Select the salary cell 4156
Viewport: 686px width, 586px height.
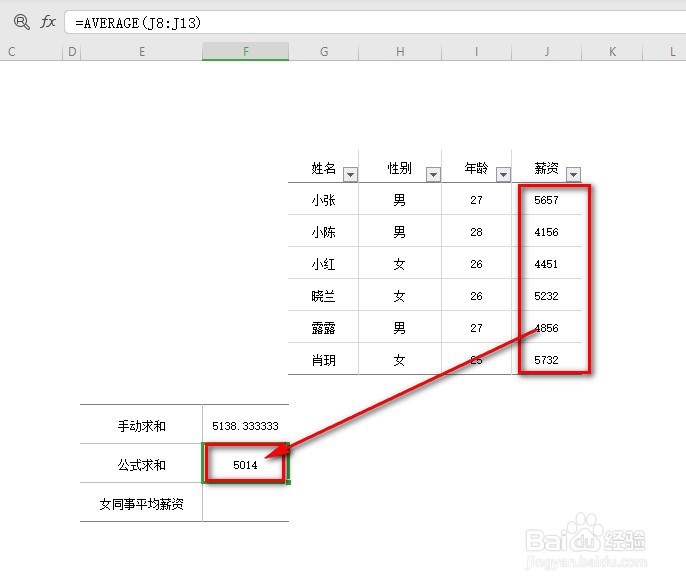point(546,232)
